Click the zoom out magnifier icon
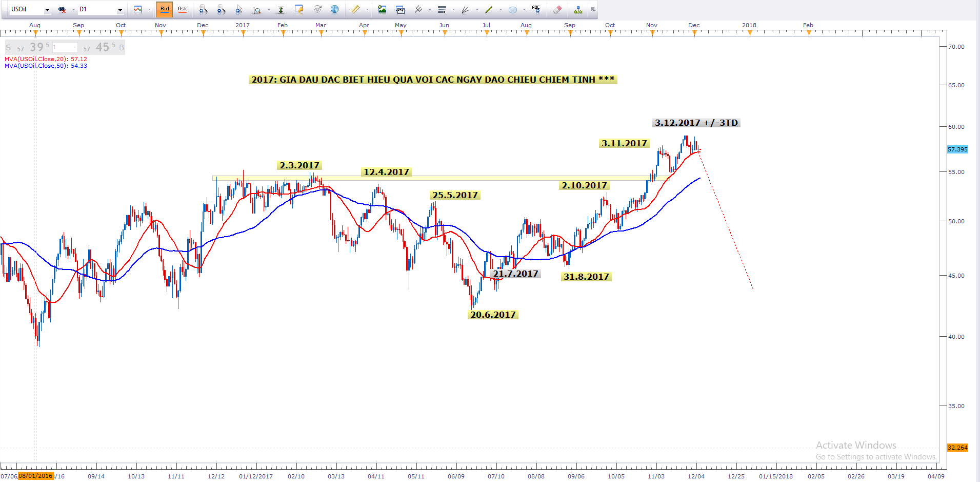The height and width of the screenshot is (482, 980). click(221, 9)
